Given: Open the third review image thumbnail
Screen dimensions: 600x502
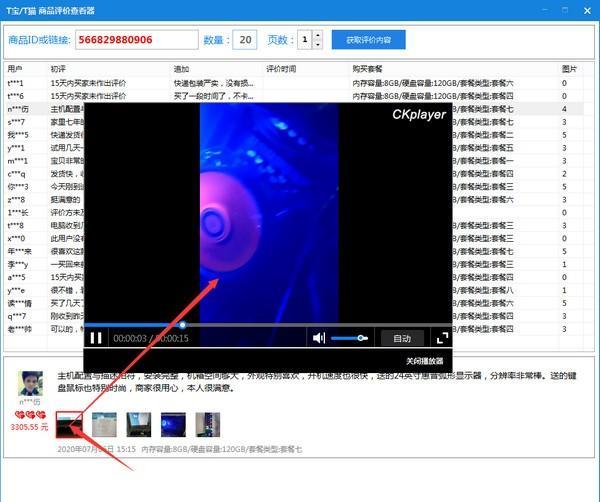Looking at the screenshot, I should pyautogui.click(x=139, y=424).
